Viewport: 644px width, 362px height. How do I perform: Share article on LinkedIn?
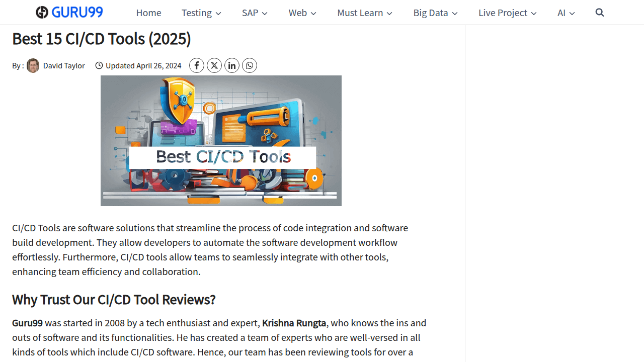coord(232,65)
